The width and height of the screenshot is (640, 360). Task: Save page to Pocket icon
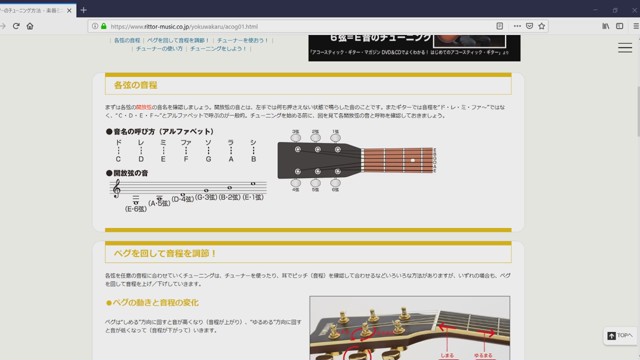point(529,26)
